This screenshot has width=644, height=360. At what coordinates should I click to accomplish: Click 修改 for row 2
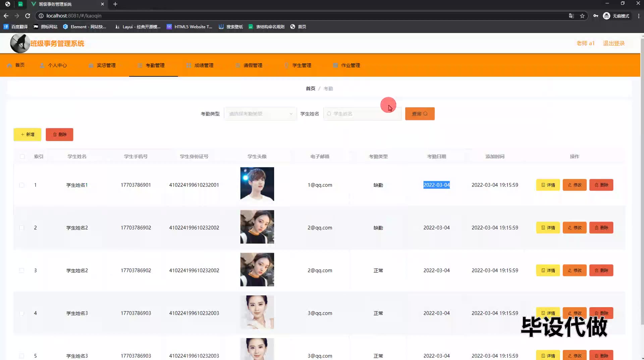[x=575, y=228]
